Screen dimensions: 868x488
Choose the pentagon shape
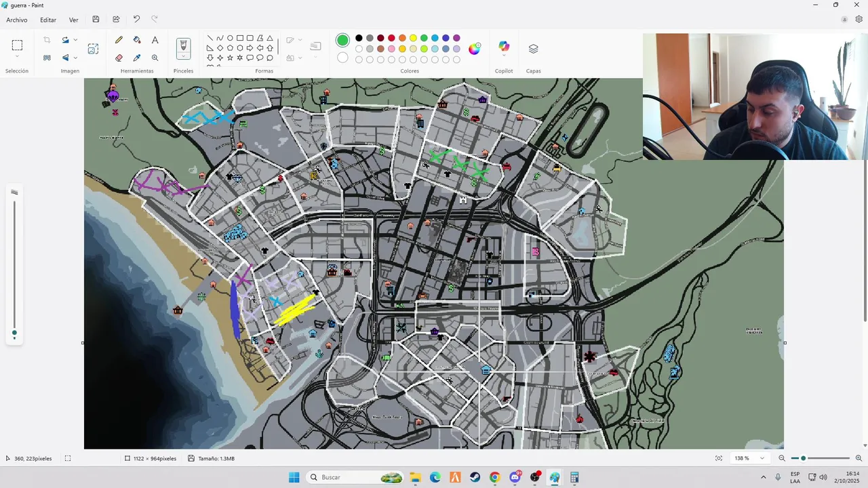click(230, 48)
